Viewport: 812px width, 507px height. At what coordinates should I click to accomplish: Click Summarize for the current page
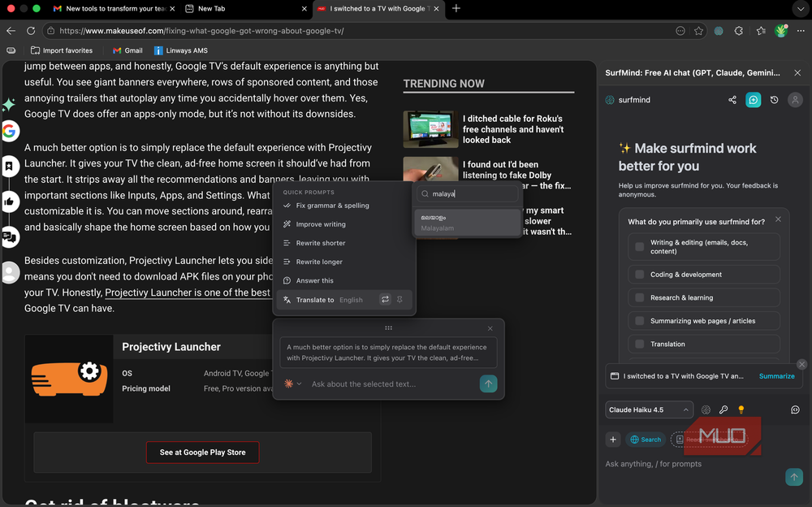776,376
